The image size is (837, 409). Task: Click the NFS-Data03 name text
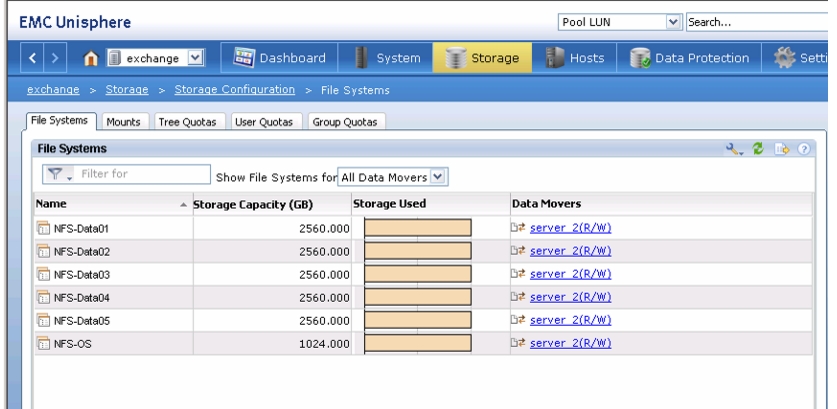pos(82,274)
